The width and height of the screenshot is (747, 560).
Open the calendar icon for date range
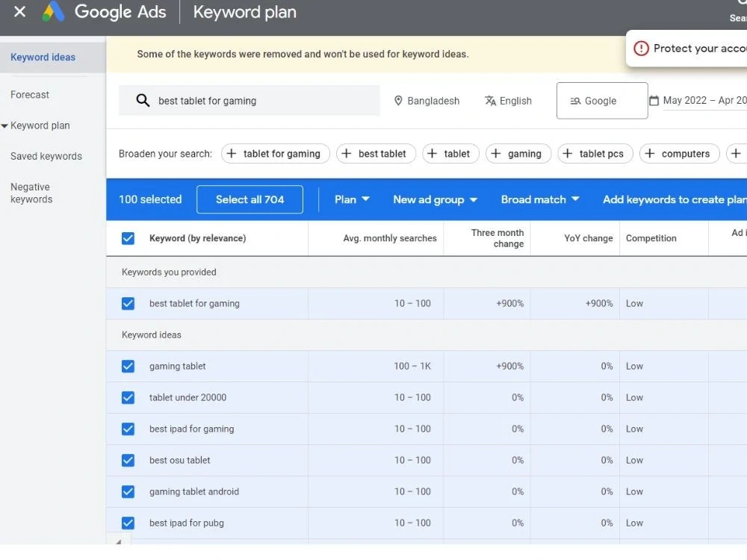(x=654, y=101)
